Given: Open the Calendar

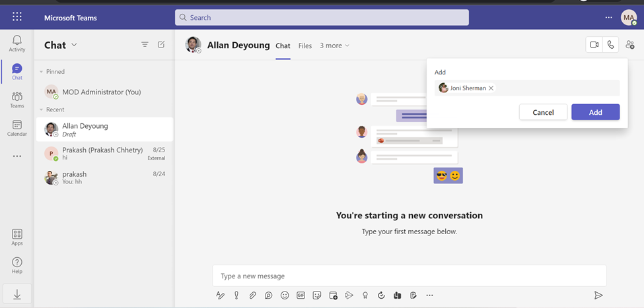Looking at the screenshot, I should pyautogui.click(x=17, y=128).
